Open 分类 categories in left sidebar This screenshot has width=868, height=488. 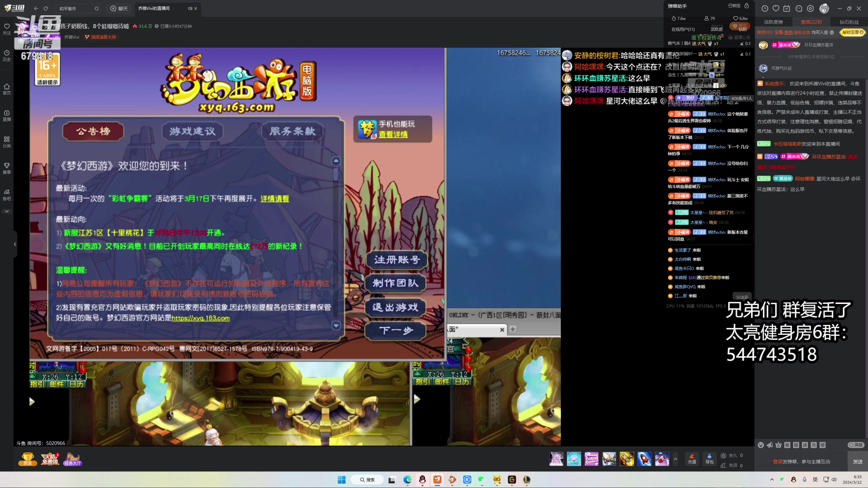click(x=7, y=142)
